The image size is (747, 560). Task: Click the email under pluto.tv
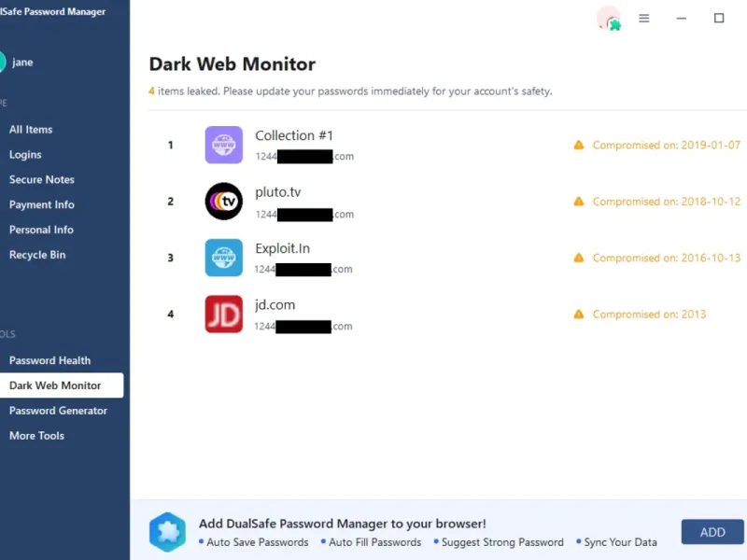(304, 215)
